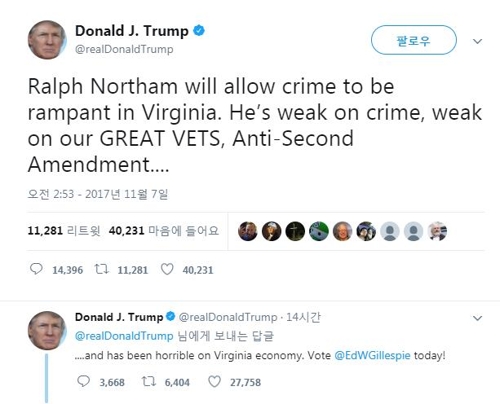
Task: Open the @EdWGillespie mention link
Action: (x=372, y=355)
